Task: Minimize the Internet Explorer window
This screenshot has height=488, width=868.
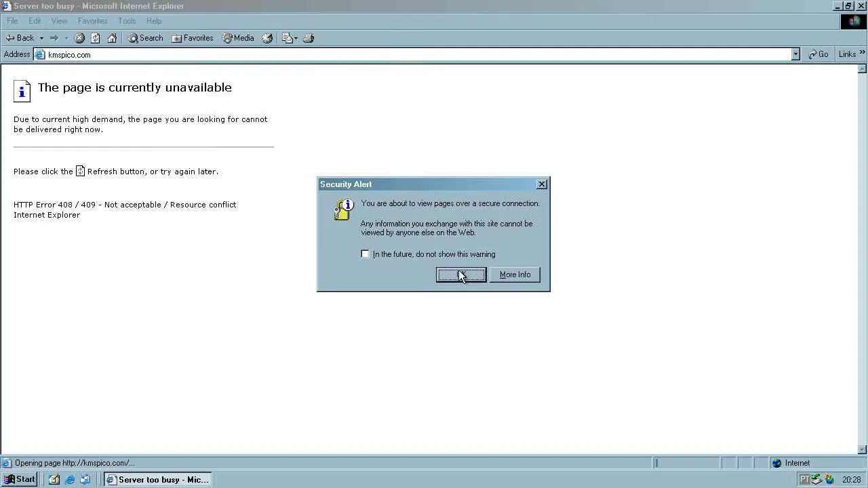Action: pyautogui.click(x=838, y=6)
